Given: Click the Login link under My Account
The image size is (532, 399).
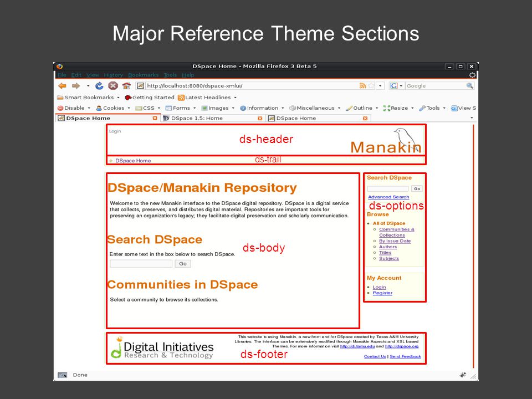Looking at the screenshot, I should point(379,287).
